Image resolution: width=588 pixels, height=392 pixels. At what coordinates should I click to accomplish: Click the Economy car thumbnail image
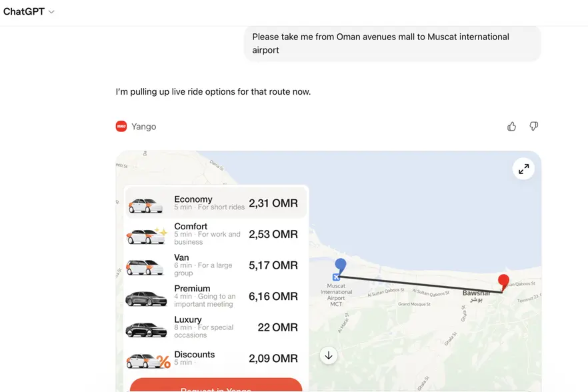point(146,205)
